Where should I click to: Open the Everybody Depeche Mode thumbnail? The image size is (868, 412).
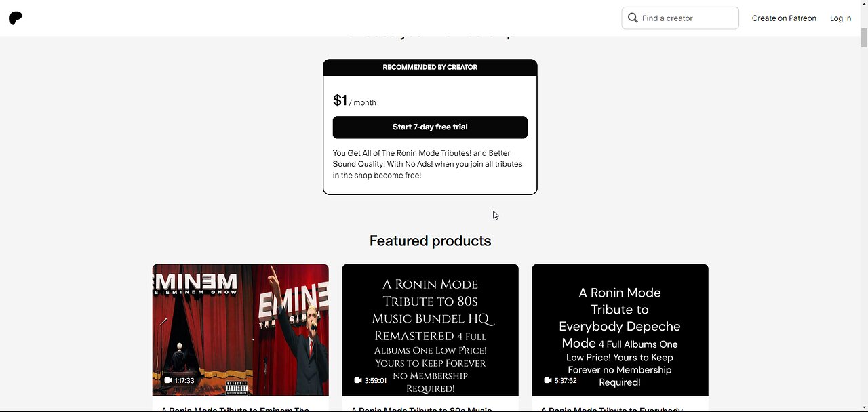[x=620, y=330]
